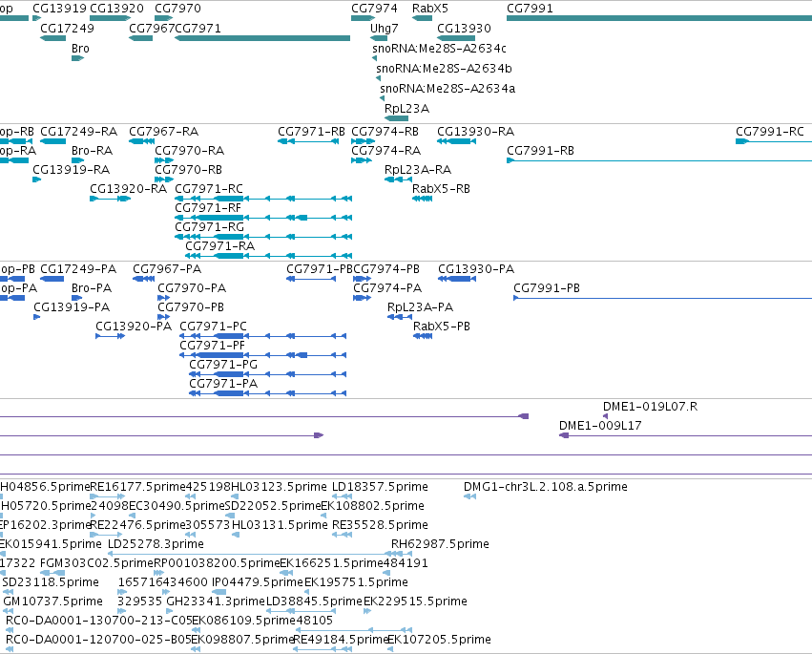The height and width of the screenshot is (654, 812).
Task: Click the IP04479.5prime EST bar
Action: [x=219, y=592]
